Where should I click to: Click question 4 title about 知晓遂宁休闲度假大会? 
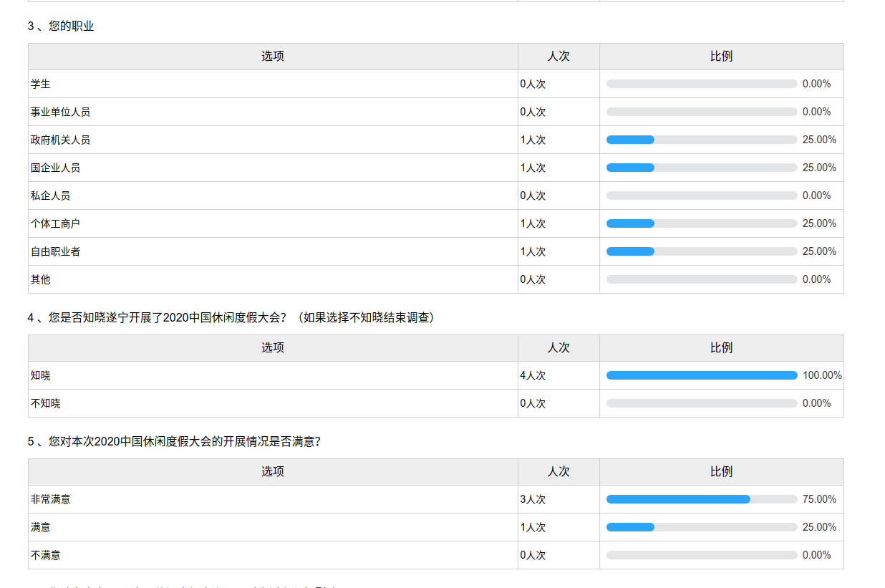[x=231, y=318]
